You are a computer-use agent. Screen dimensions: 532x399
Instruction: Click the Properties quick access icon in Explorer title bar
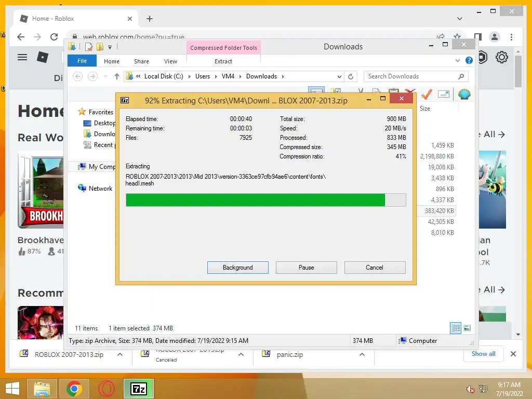click(x=88, y=47)
